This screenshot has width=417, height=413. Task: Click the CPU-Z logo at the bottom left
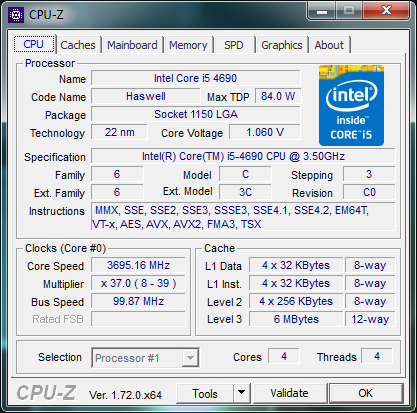[x=47, y=393]
